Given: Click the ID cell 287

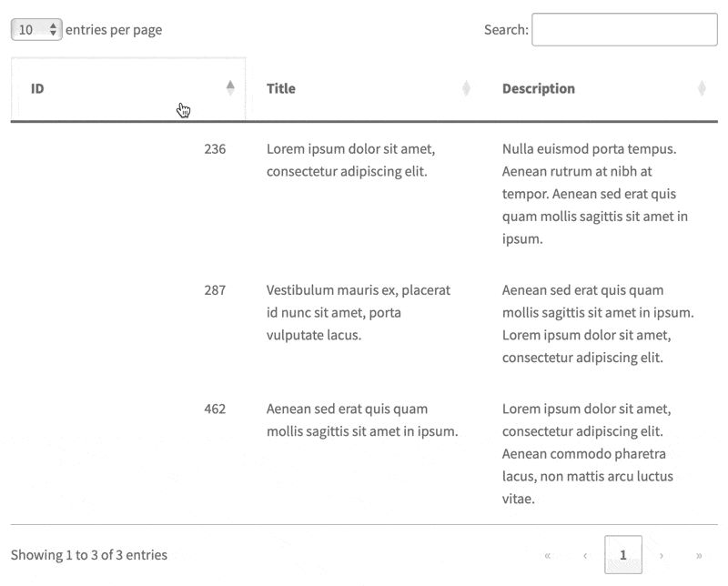Looking at the screenshot, I should [x=215, y=291].
